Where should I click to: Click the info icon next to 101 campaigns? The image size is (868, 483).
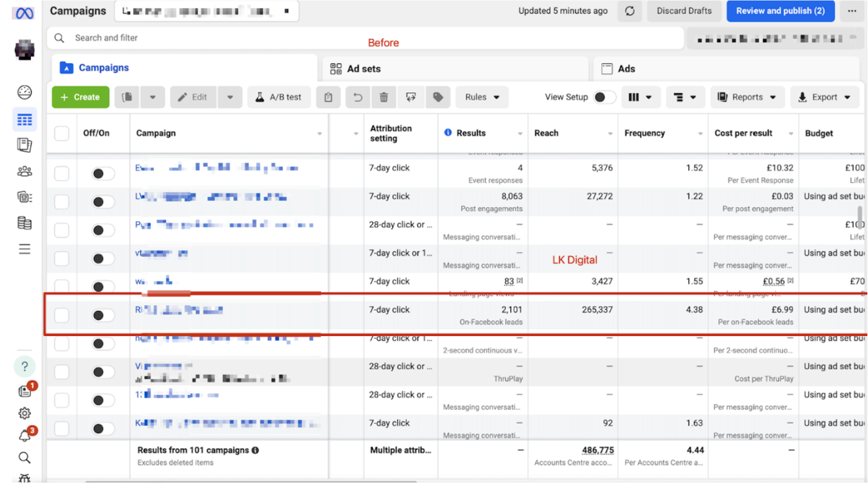tap(255, 451)
